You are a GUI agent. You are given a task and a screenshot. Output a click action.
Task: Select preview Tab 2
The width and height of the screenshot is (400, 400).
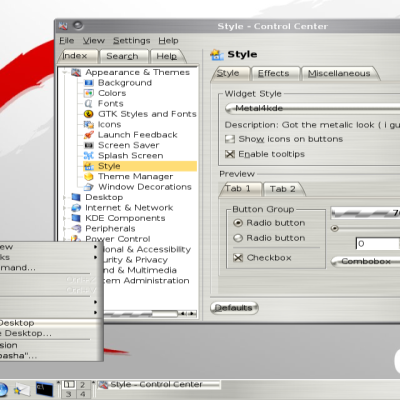coord(283,189)
